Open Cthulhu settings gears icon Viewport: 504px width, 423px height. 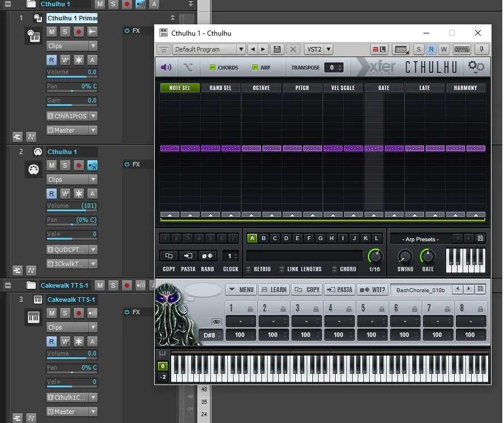point(476,66)
